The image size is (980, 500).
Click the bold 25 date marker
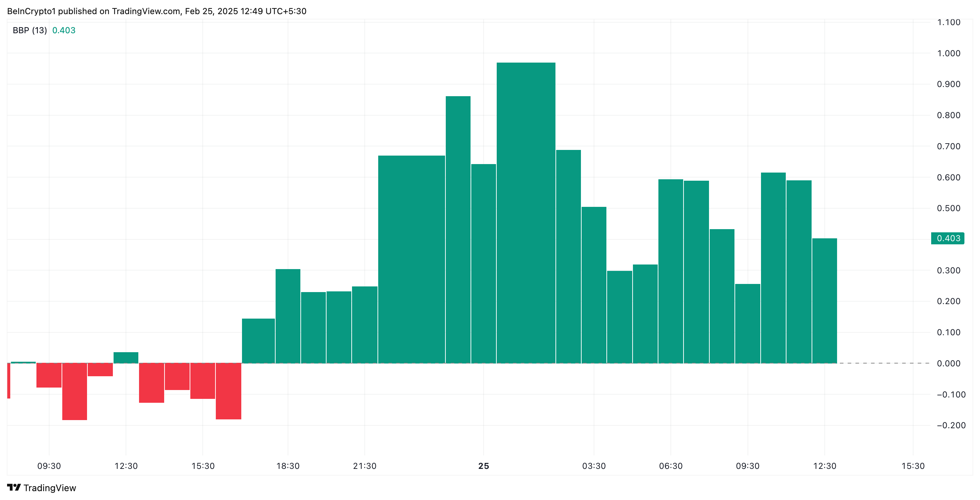pos(484,466)
